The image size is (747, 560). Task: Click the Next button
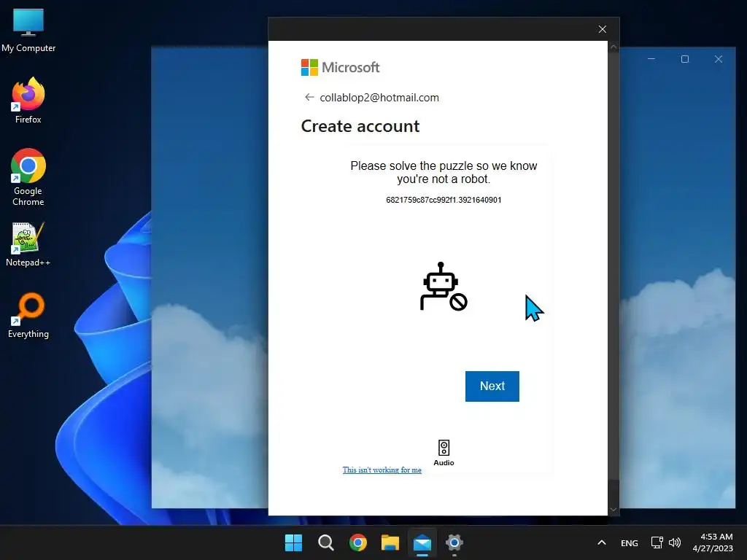492,386
